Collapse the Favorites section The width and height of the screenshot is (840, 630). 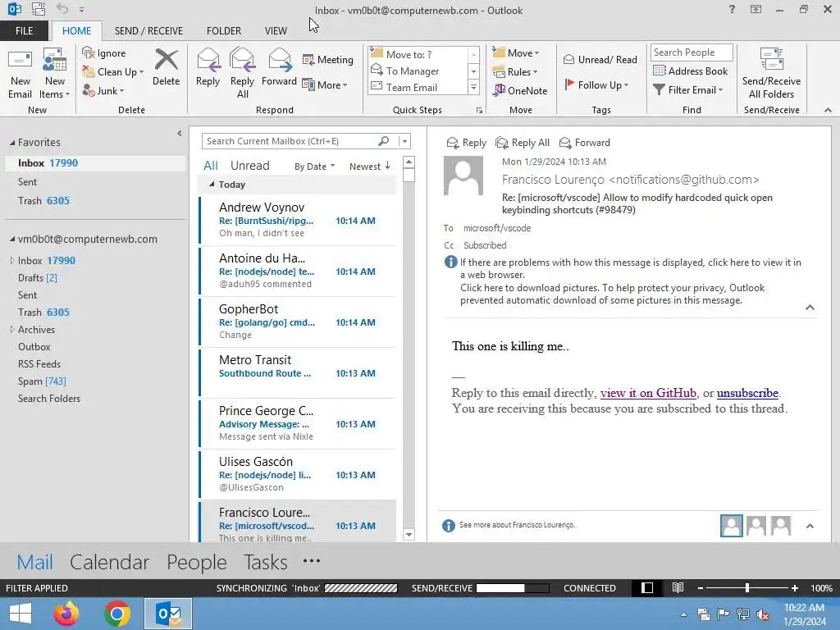click(x=12, y=143)
